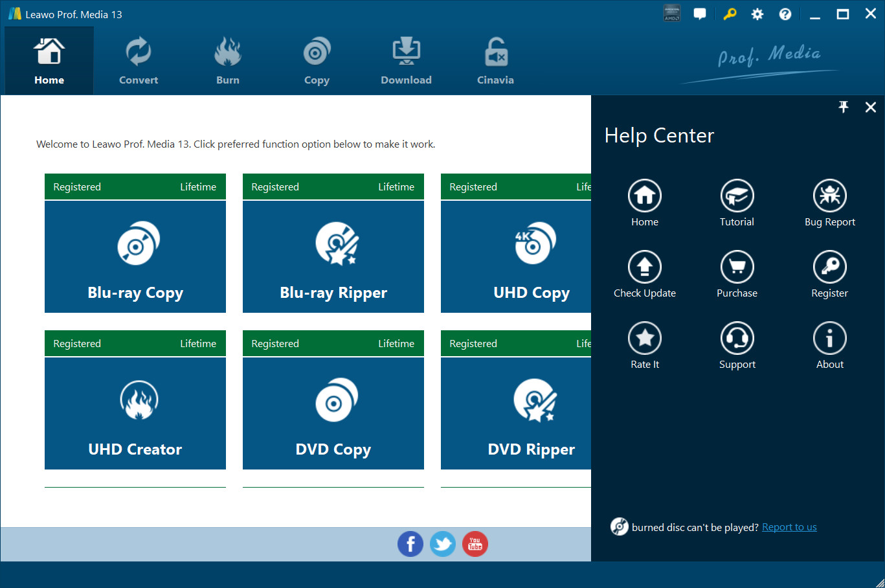Image resolution: width=885 pixels, height=588 pixels.
Task: Click the Help Center Home icon
Action: point(644,196)
